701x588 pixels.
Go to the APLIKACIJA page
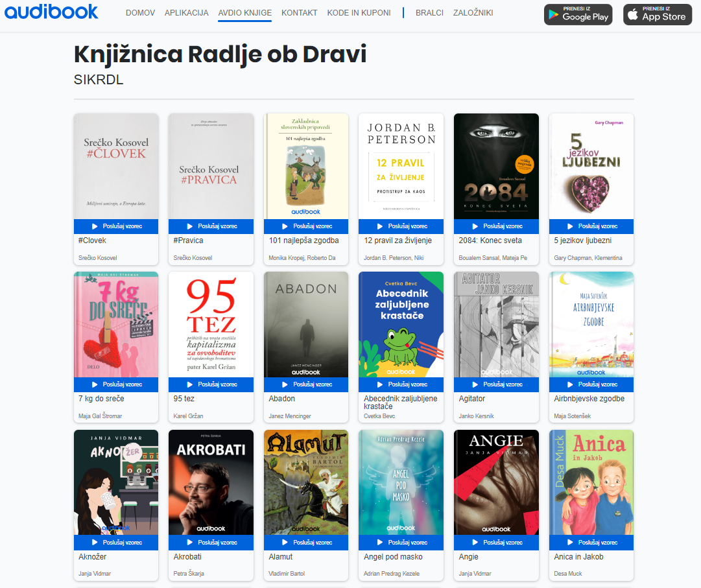click(x=186, y=13)
